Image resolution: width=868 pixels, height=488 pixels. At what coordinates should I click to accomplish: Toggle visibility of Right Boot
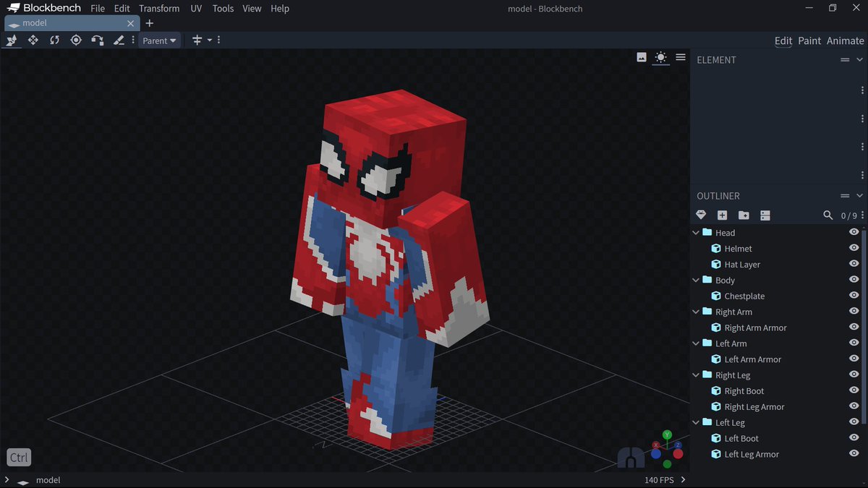854,390
